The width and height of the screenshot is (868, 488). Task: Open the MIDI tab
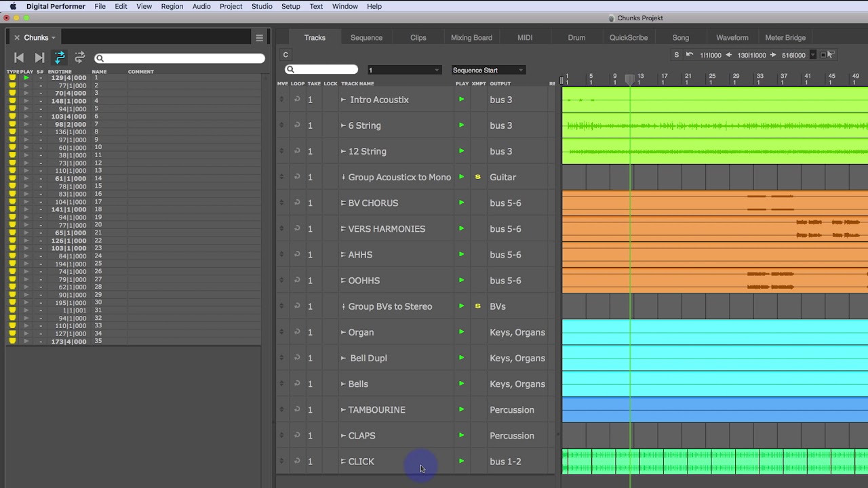tap(525, 37)
